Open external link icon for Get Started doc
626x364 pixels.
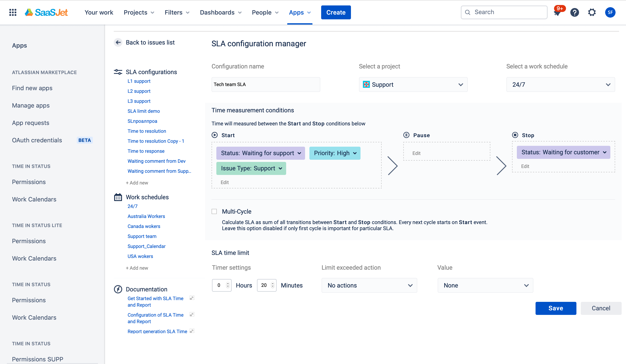[192, 298]
